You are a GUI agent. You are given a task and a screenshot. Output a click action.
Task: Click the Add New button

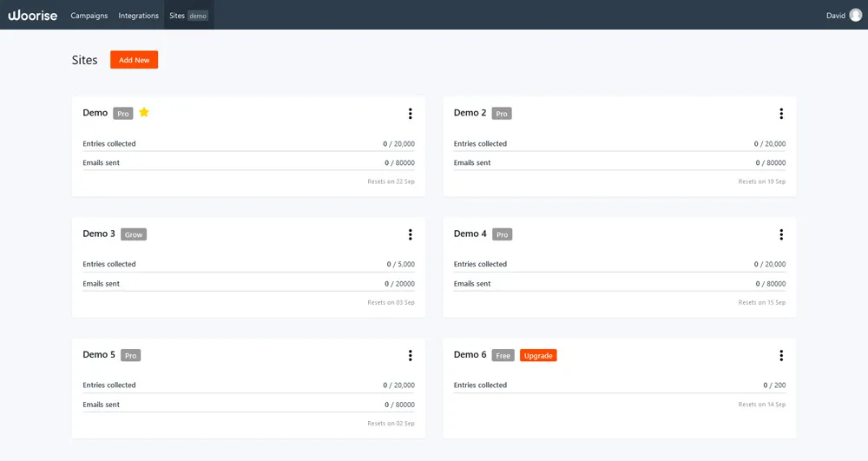click(x=134, y=60)
